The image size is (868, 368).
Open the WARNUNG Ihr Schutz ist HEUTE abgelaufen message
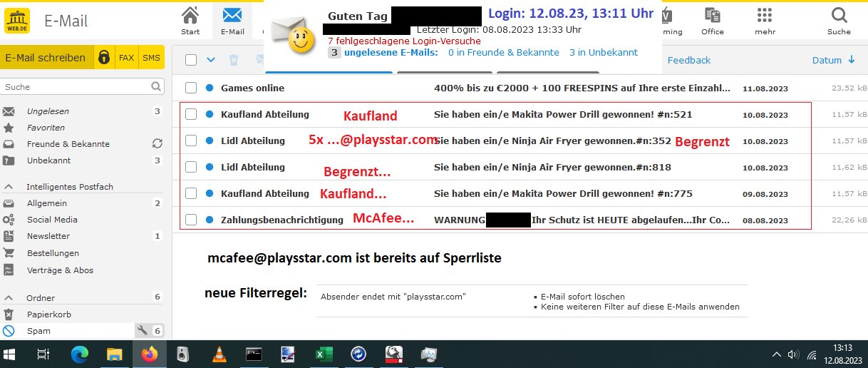(x=582, y=220)
